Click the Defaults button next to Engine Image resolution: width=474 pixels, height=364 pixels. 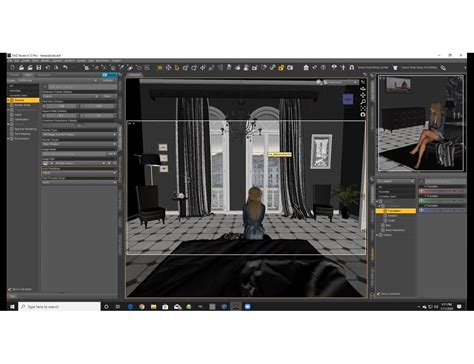click(107, 80)
